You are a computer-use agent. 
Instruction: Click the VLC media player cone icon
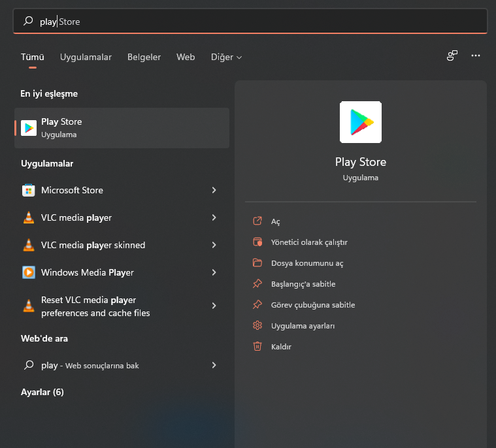pyautogui.click(x=29, y=217)
